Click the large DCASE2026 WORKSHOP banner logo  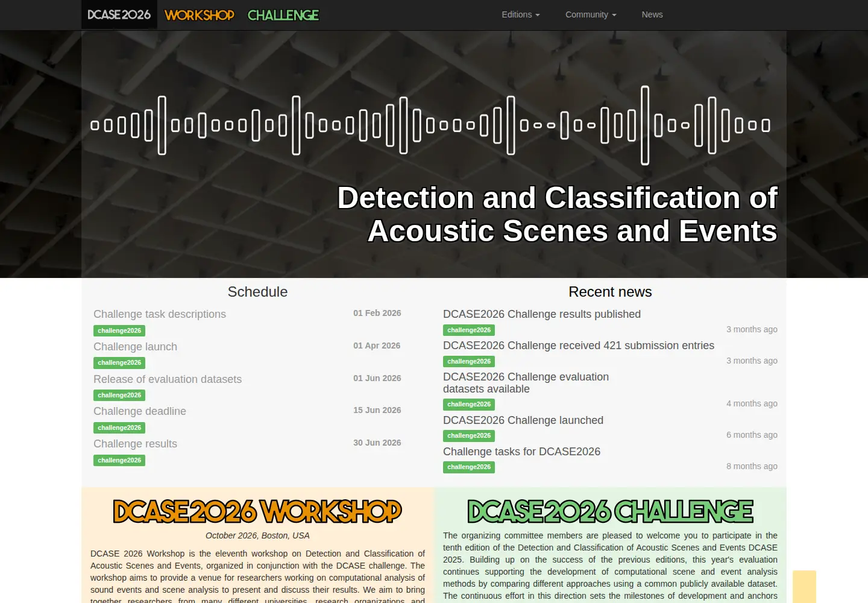pos(257,511)
